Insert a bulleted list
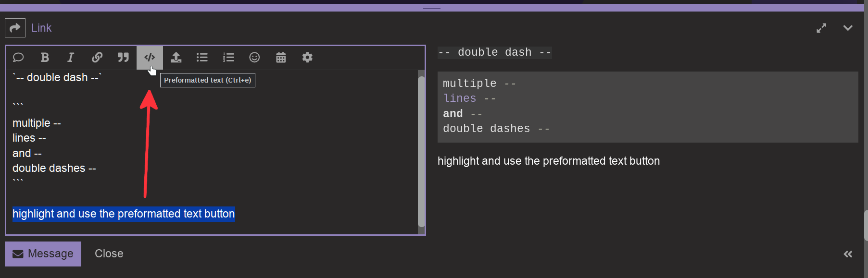Screen dimensions: 868x278 (202, 58)
